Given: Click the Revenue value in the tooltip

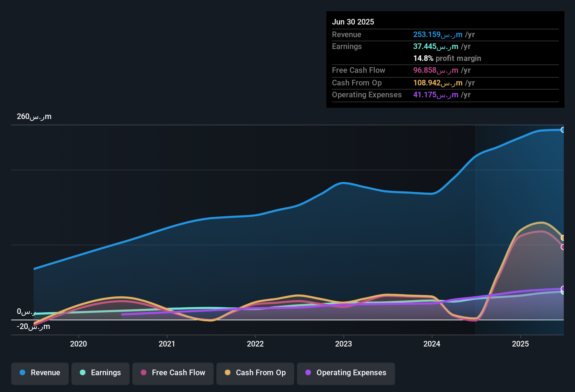Looking at the screenshot, I should (438, 35).
